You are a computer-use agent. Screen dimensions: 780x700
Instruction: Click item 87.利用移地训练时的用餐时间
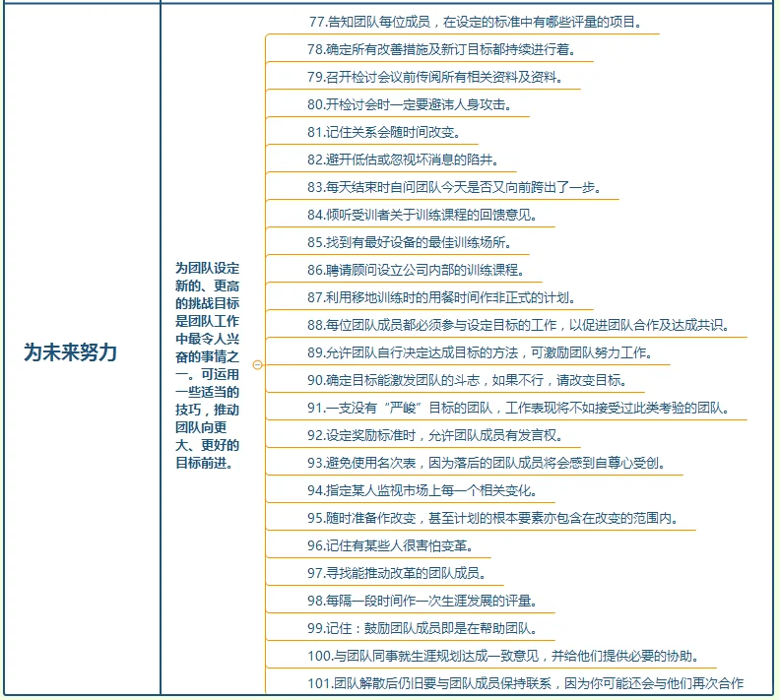tap(442, 297)
